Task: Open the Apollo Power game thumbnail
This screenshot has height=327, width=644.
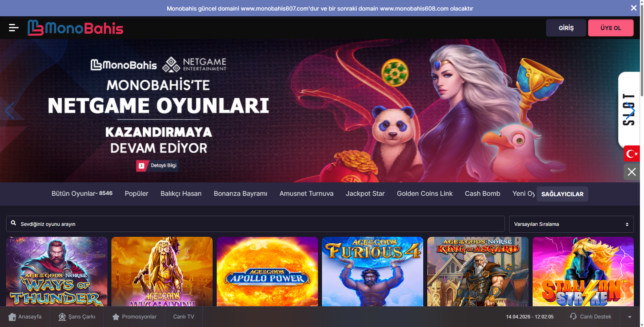Action: pos(268,271)
